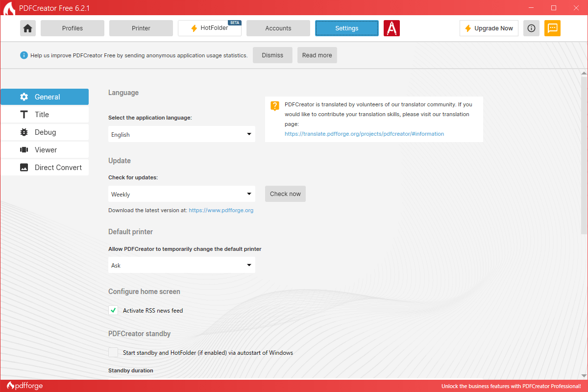This screenshot has width=588, height=392.
Task: Open the orange feedback chat icon
Action: (552, 28)
